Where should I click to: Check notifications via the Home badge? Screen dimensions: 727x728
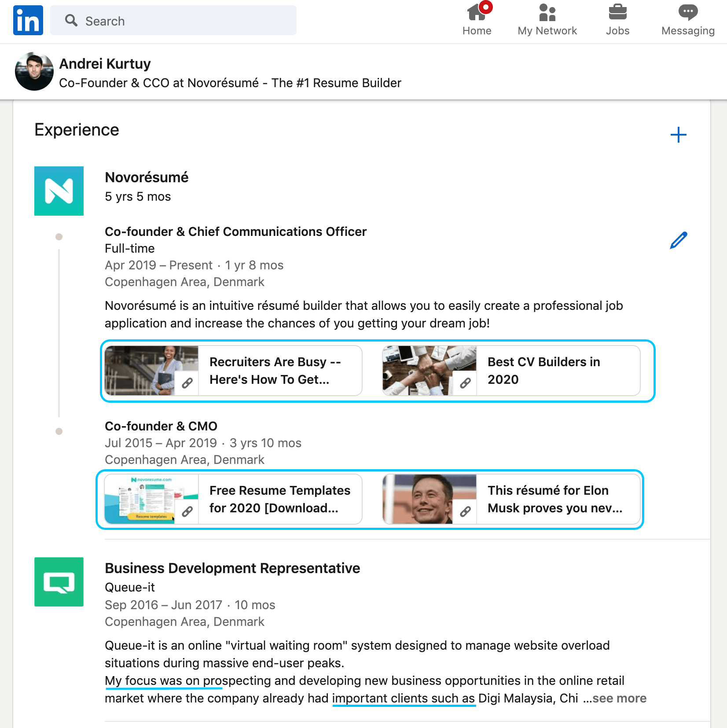tap(485, 7)
